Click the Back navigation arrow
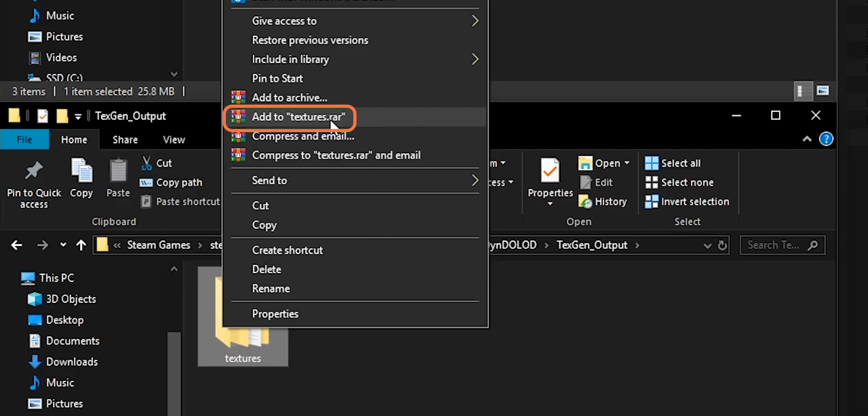868x416 pixels. [17, 245]
